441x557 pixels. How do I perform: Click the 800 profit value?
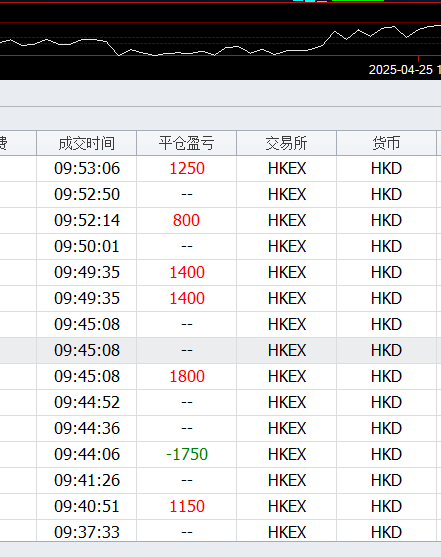click(187, 220)
